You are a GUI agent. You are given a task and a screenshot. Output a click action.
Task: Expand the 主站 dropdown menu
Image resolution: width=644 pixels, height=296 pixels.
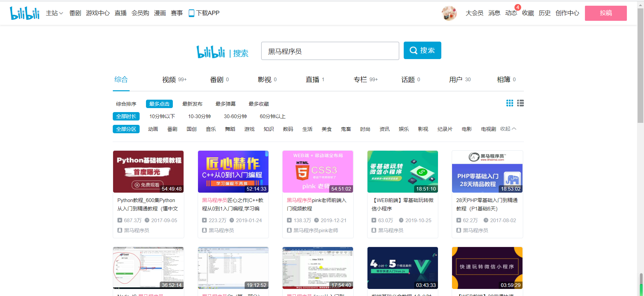pos(54,13)
